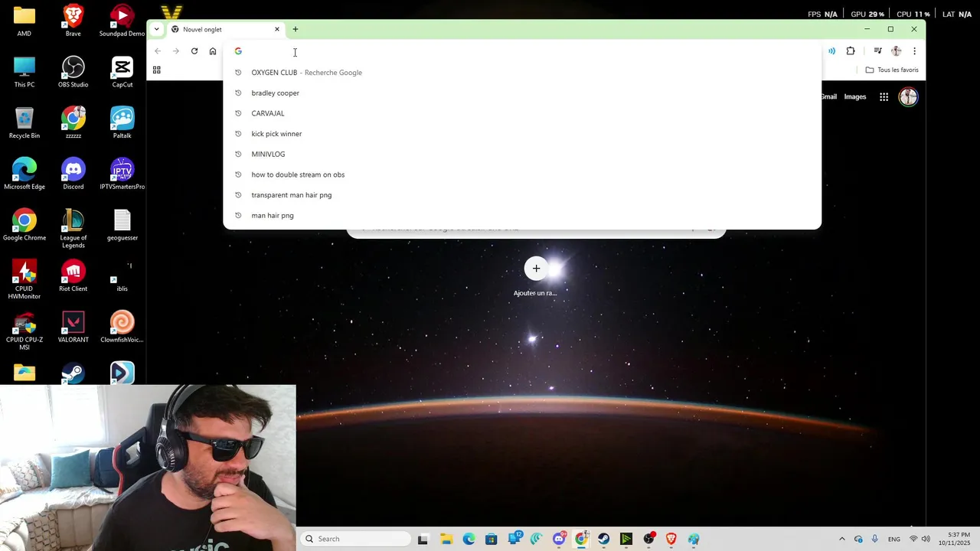
Task: Open geoguesser text file on desktop
Action: 122,225
